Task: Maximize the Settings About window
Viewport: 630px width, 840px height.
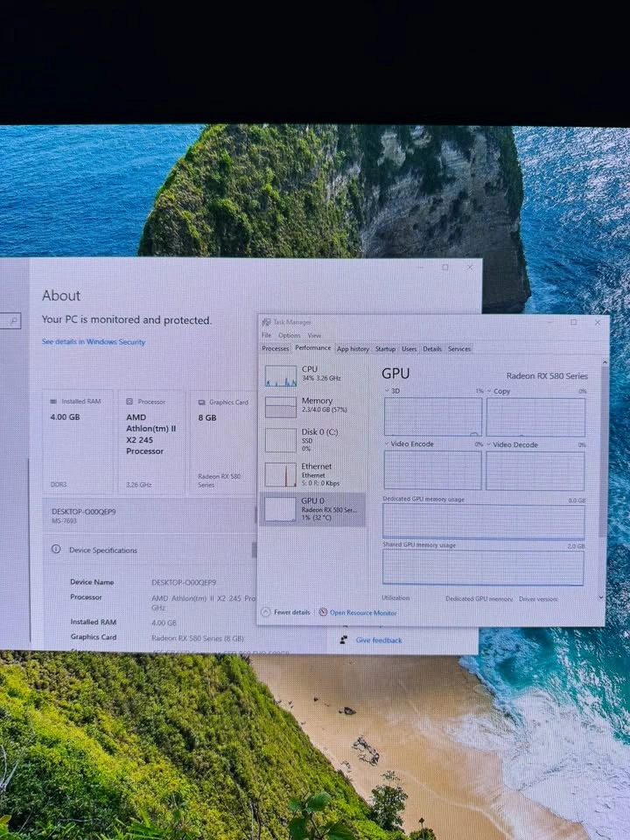Action: [444, 267]
